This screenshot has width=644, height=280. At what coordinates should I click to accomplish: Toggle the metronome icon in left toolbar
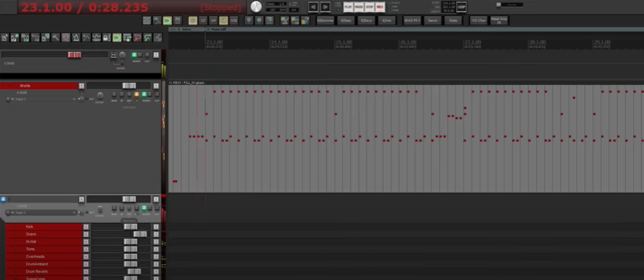[76, 38]
